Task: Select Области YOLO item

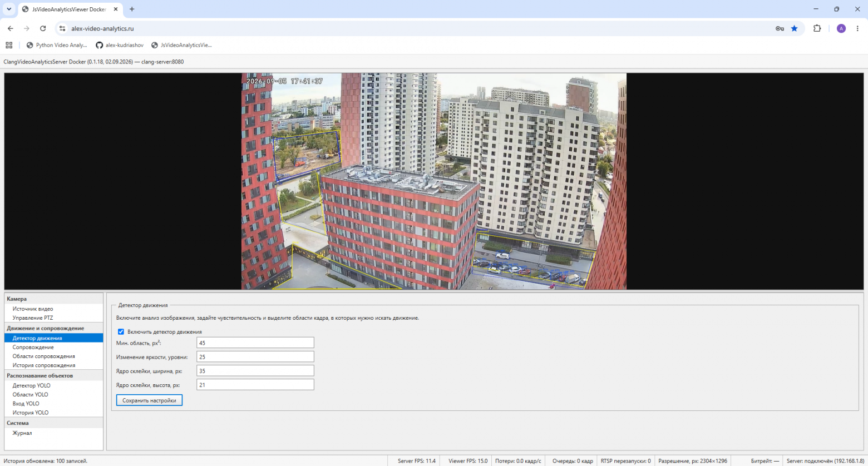Action: (53, 394)
